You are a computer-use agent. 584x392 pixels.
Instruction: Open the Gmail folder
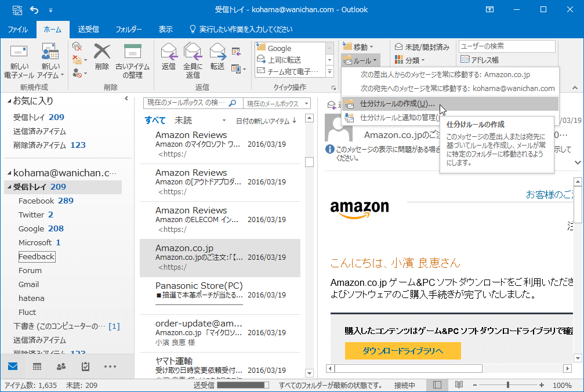[x=28, y=284]
